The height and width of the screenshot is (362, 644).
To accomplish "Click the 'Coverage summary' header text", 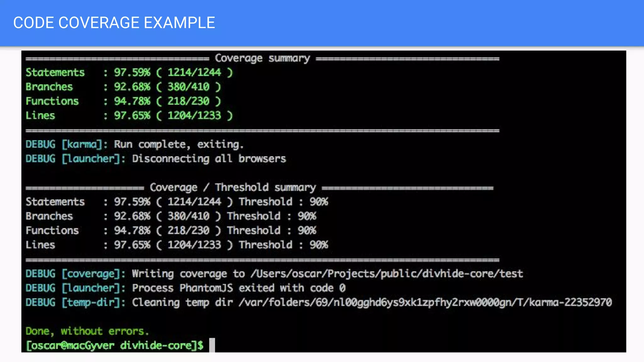I will [x=263, y=58].
